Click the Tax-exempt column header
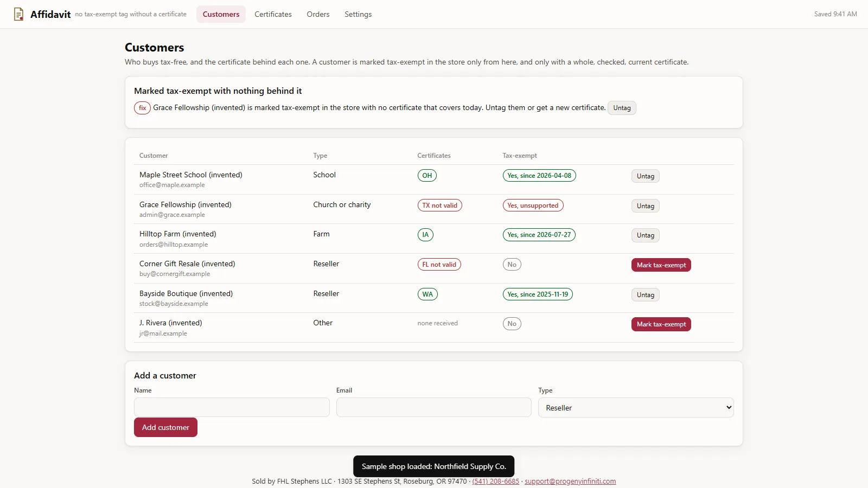Viewport: 868px width, 488px height. coord(519,156)
